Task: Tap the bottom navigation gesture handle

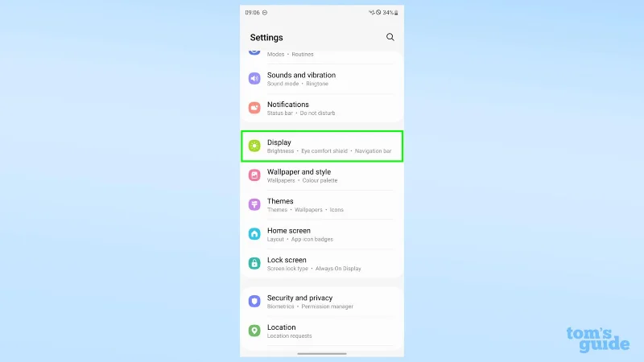Action: tap(322, 353)
